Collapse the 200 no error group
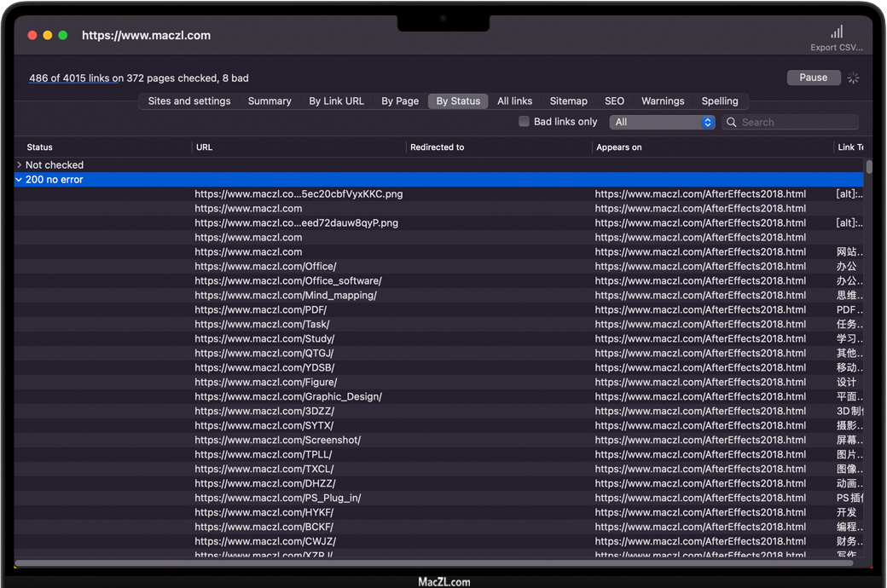The width and height of the screenshot is (887, 588). pos(20,180)
